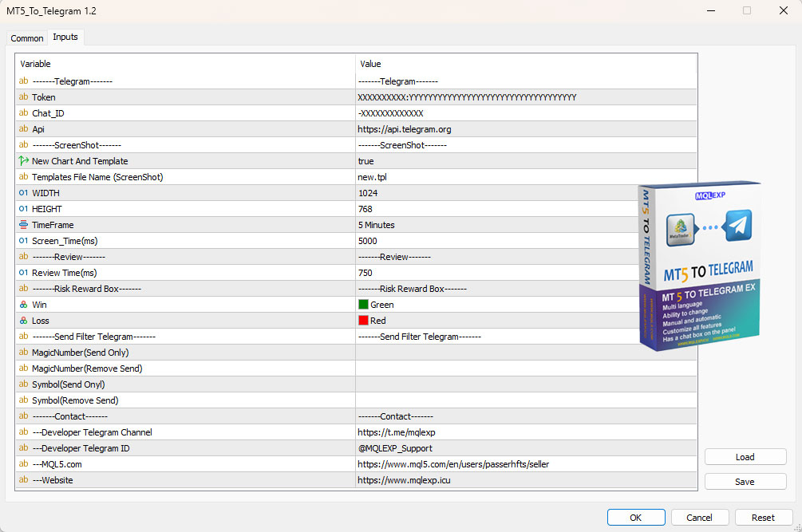
Task: Click the icon beside ---MQL5.com
Action: coord(23,463)
